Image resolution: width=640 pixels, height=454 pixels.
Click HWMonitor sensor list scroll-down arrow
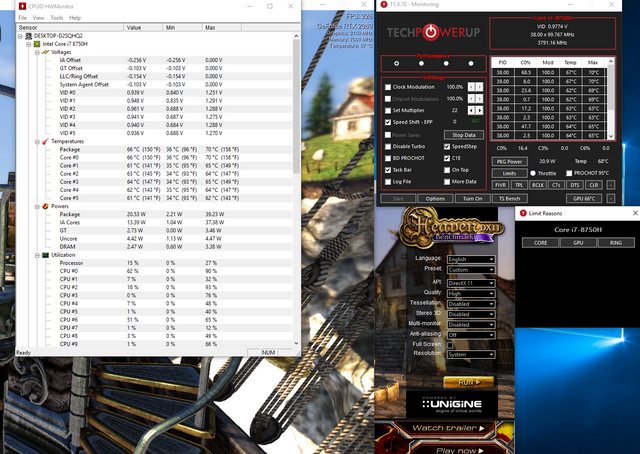pos(296,343)
